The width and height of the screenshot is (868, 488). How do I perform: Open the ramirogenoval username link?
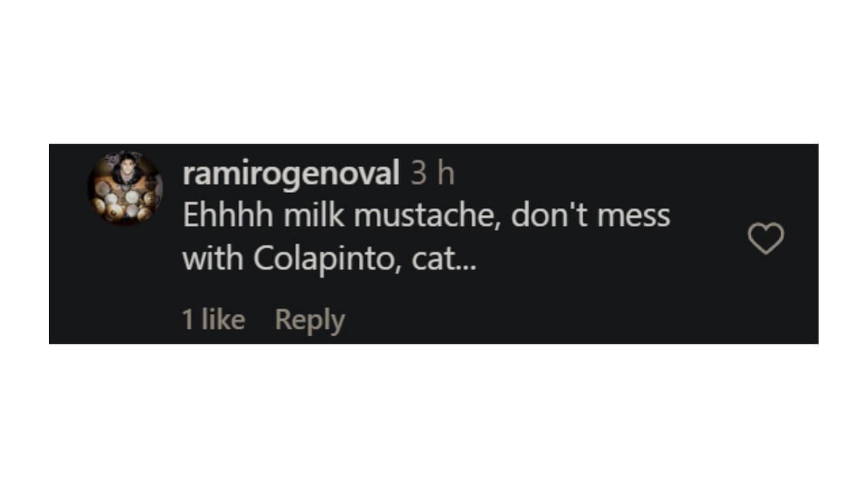pyautogui.click(x=291, y=174)
